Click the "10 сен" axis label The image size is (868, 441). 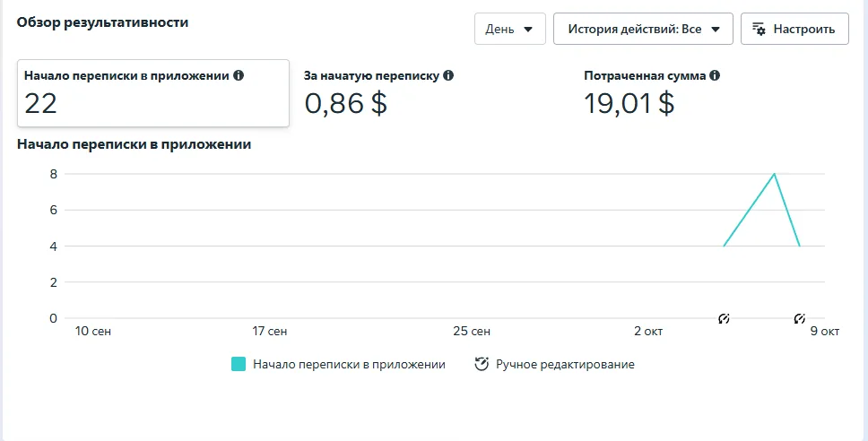point(93,332)
